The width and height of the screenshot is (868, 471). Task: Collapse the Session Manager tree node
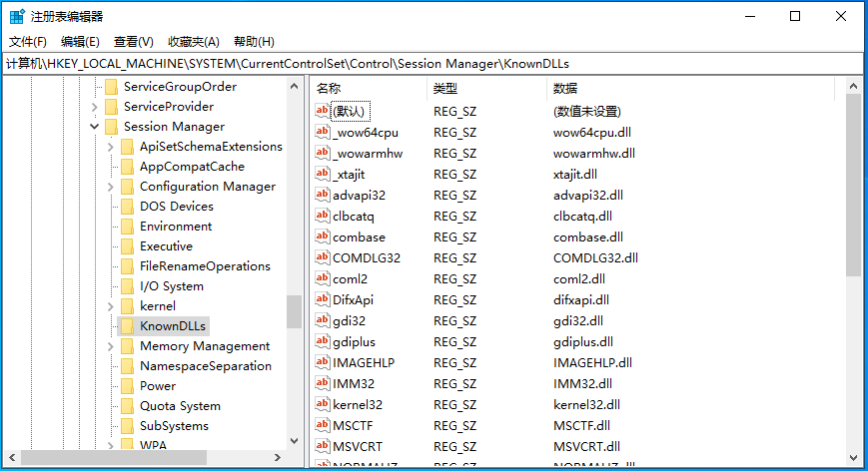(x=95, y=127)
